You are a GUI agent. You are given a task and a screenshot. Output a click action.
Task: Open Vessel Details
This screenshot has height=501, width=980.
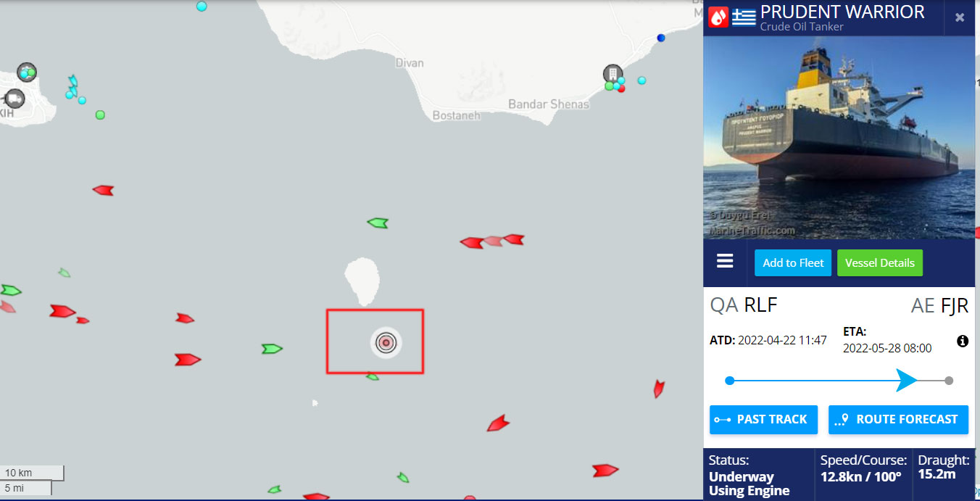tap(880, 262)
